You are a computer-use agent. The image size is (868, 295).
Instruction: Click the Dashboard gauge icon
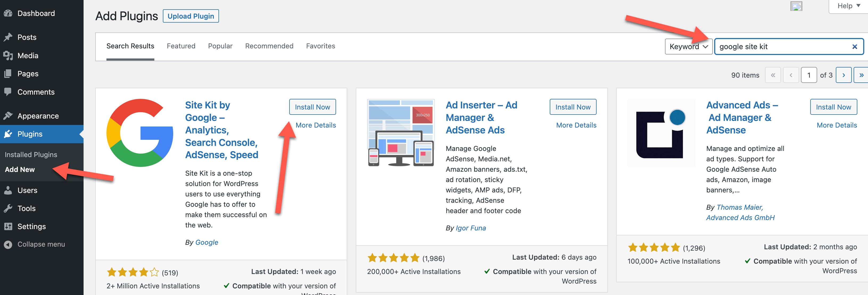click(x=8, y=13)
